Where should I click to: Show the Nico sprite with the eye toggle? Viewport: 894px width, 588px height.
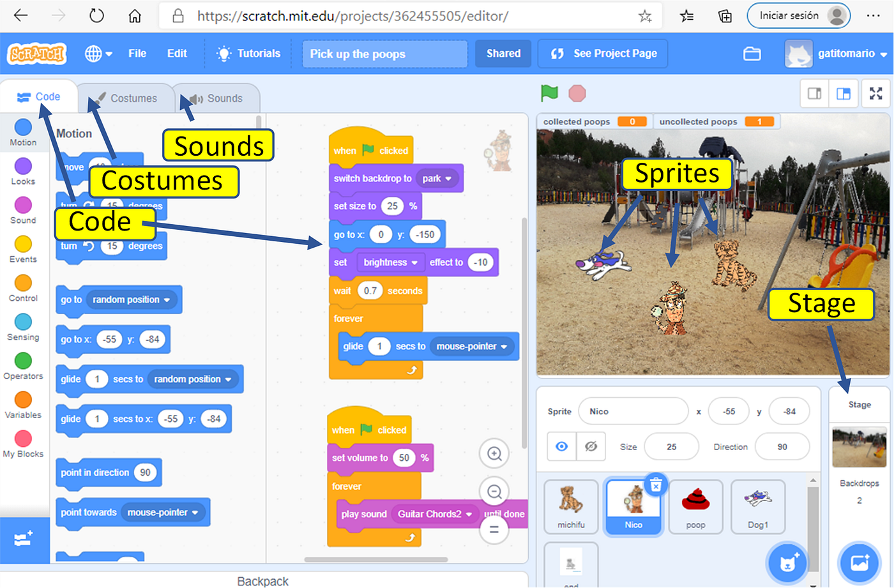[x=561, y=446]
